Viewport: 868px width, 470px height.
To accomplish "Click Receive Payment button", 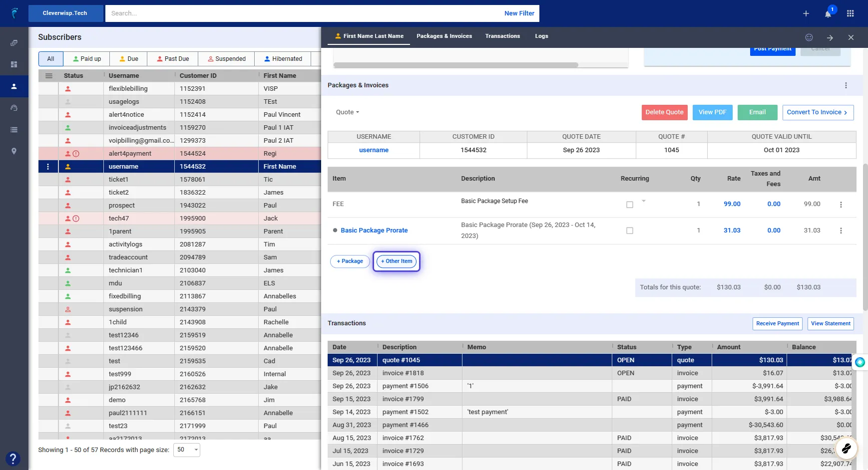I will (777, 324).
